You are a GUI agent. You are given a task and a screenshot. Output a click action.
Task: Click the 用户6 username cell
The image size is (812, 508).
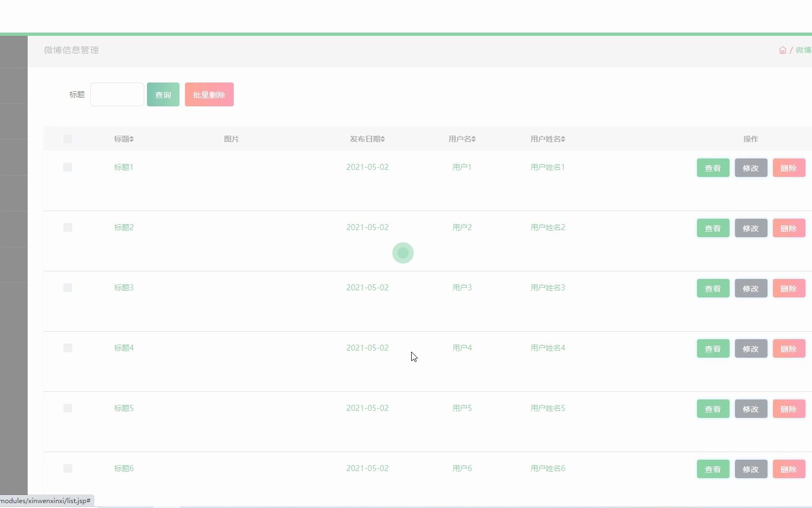point(462,468)
